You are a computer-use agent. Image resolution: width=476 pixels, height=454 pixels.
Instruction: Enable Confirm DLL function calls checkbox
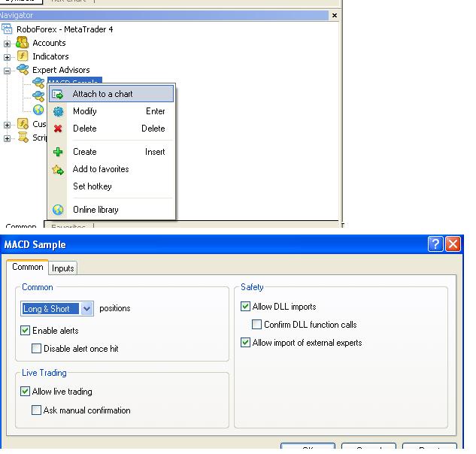pos(257,325)
